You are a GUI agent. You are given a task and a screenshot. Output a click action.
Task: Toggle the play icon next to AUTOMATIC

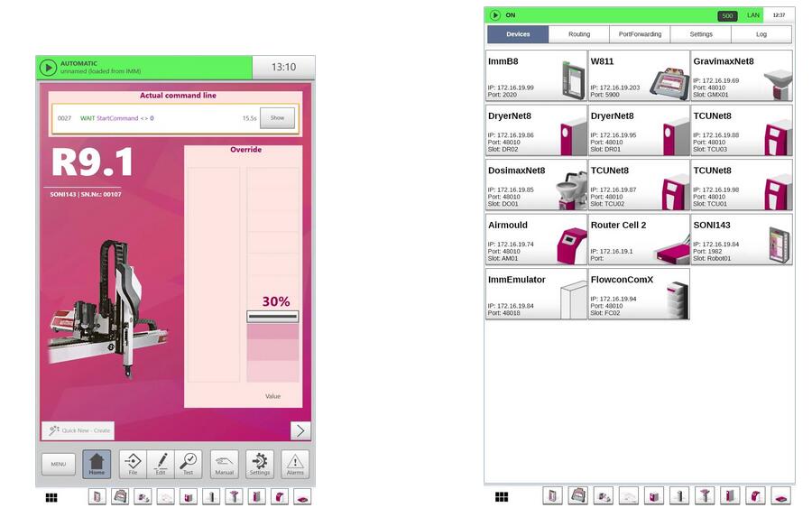48,68
